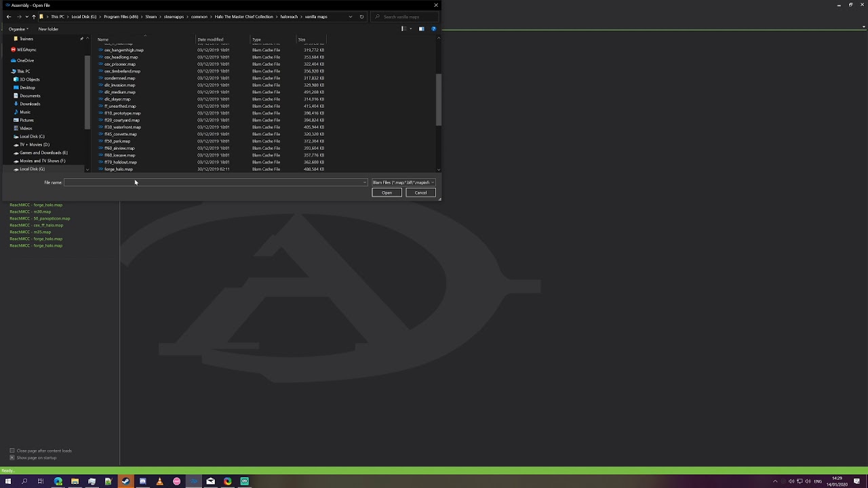Click the File name input field
This screenshot has width=868, height=488.
[x=216, y=182]
